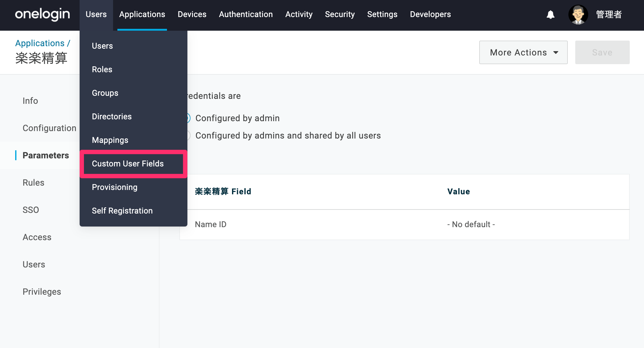Click the 楽楽精算 Field column header
The image size is (644, 348).
coord(223,192)
